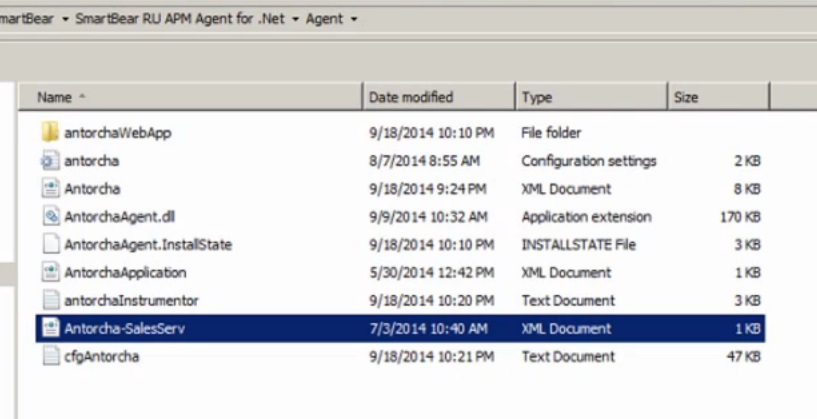Click the AntorchaApplication XML icon
The image size is (817, 419).
(x=50, y=273)
